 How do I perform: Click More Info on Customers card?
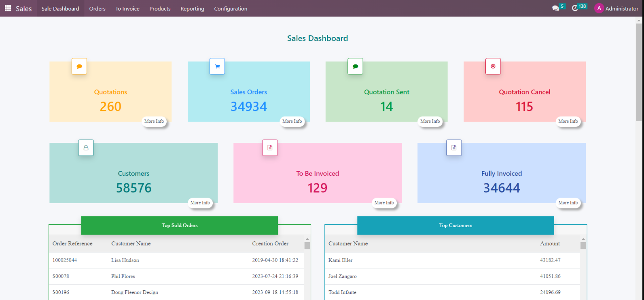[x=200, y=203]
